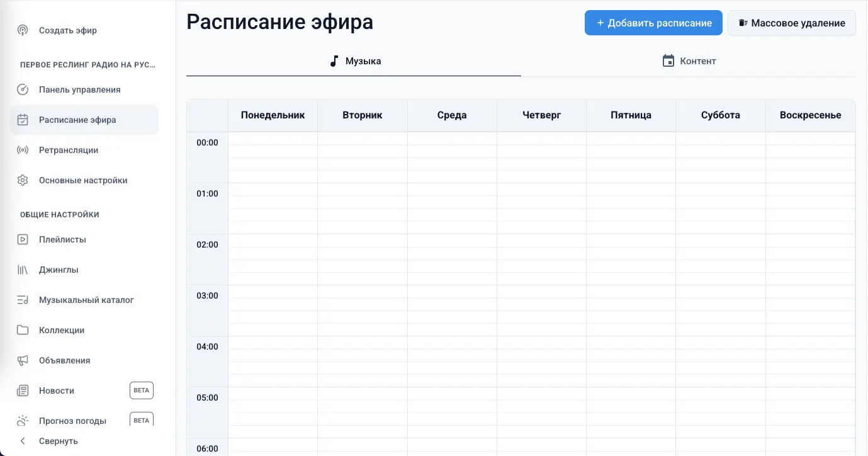Click the Ретрансляции broadcast icon
The image size is (868, 456).
23,150
